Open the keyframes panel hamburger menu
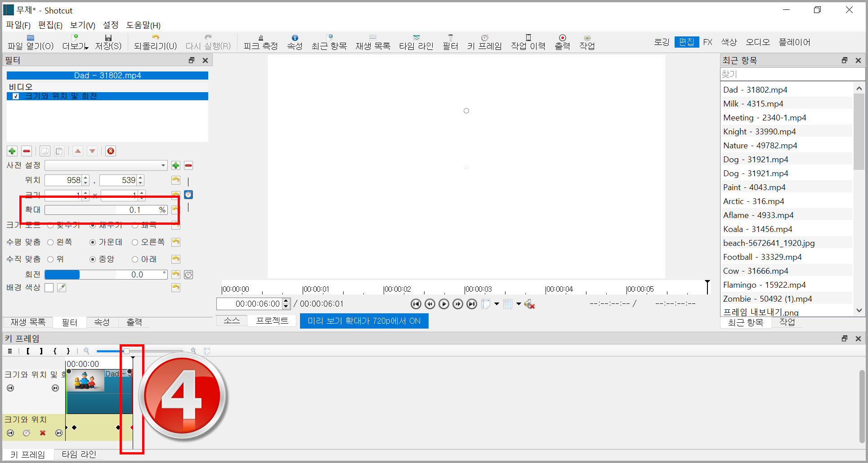 click(10, 352)
